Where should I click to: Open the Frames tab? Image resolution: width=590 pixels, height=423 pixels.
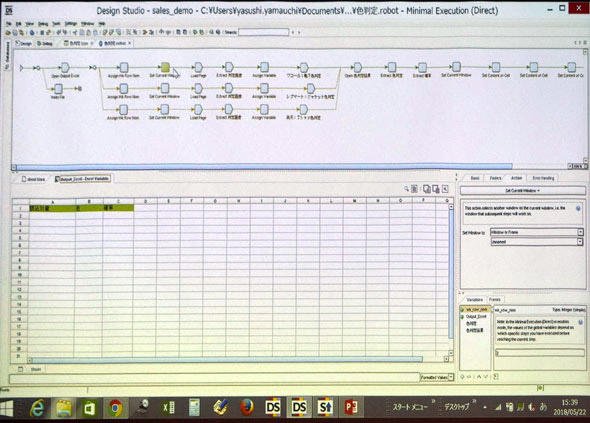click(x=495, y=300)
